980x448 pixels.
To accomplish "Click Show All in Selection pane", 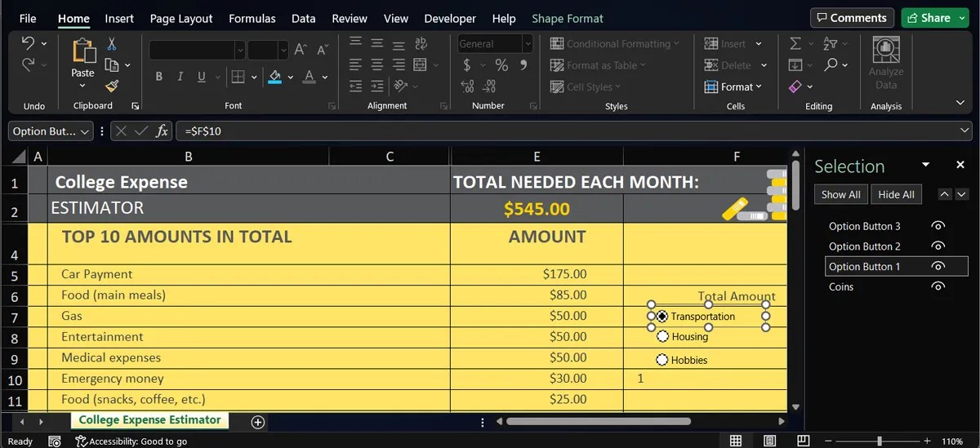I will click(x=840, y=194).
